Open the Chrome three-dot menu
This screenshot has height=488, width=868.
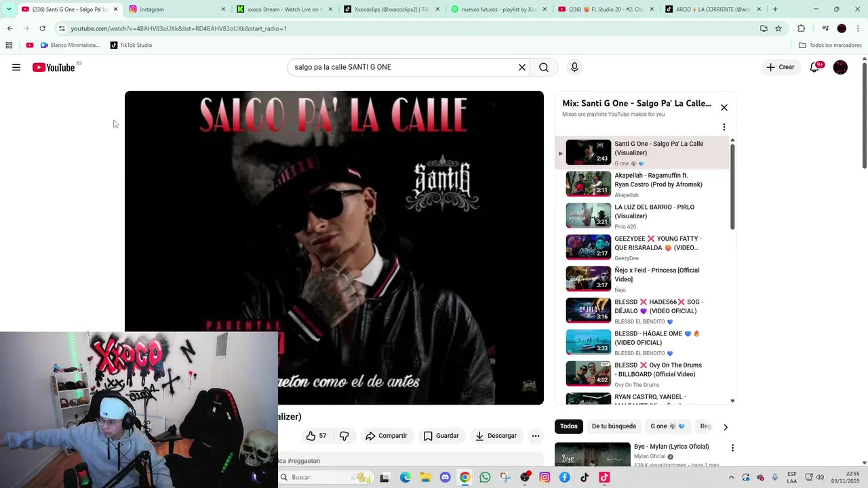click(x=858, y=28)
